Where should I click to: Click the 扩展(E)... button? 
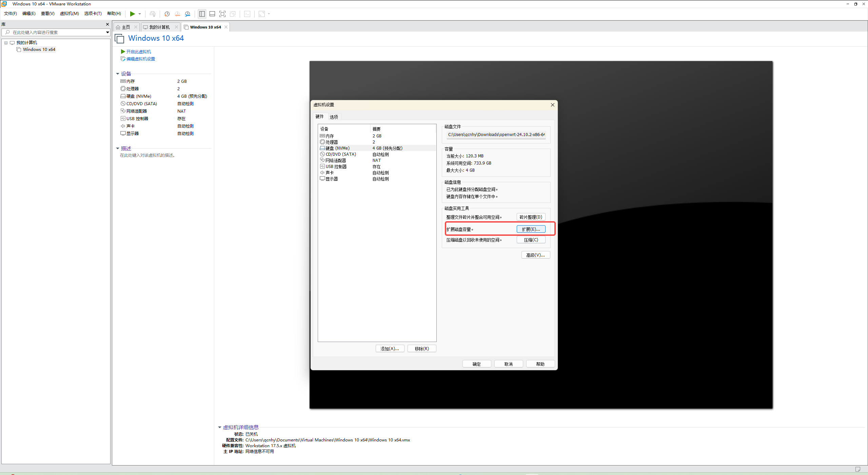click(531, 229)
